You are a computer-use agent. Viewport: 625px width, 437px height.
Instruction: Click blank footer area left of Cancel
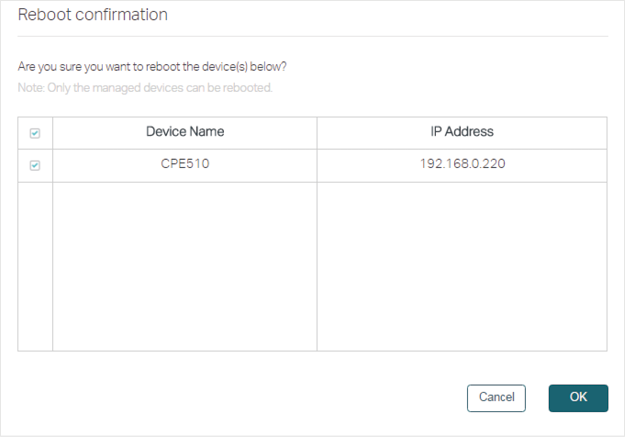[239, 398]
